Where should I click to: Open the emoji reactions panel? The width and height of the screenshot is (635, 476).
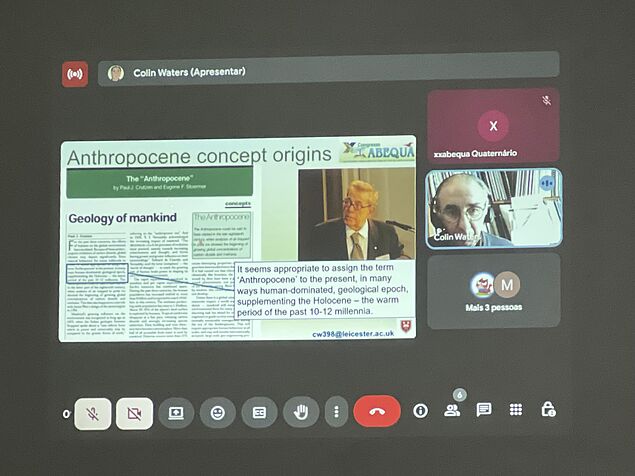tap(217, 412)
